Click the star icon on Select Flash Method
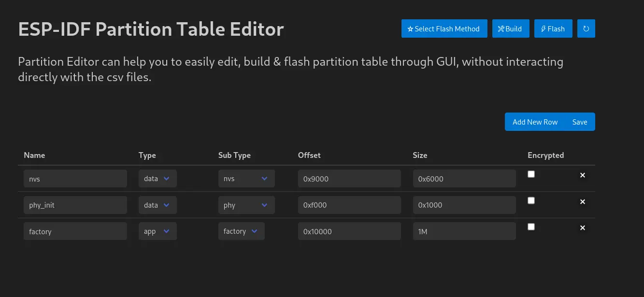 tap(410, 28)
